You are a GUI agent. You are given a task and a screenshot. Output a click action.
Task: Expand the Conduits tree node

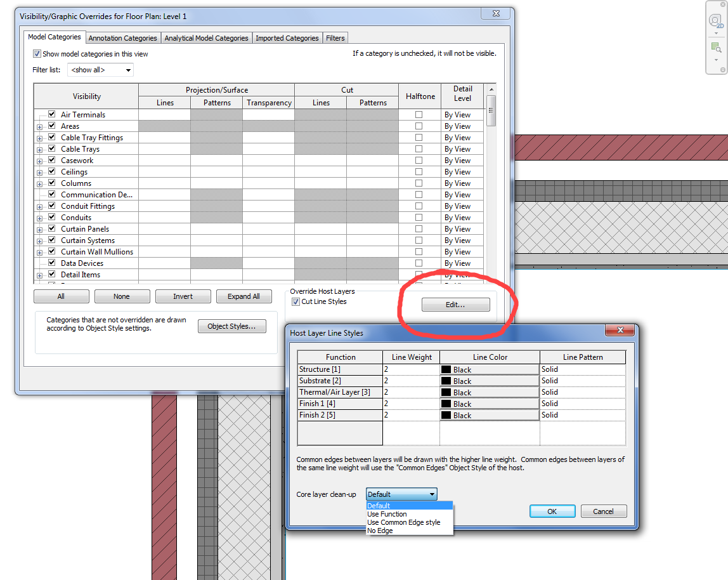pyautogui.click(x=39, y=218)
